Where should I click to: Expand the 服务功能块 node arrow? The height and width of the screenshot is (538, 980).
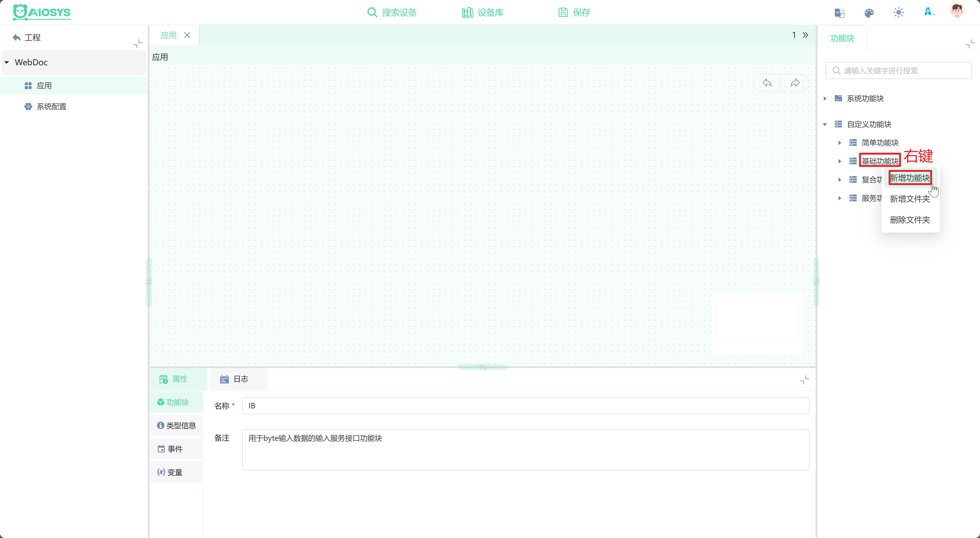pos(840,198)
